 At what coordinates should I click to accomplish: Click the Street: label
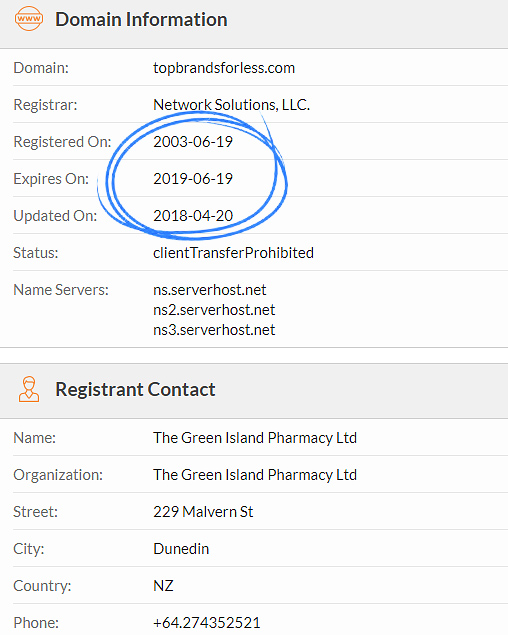click(35, 512)
